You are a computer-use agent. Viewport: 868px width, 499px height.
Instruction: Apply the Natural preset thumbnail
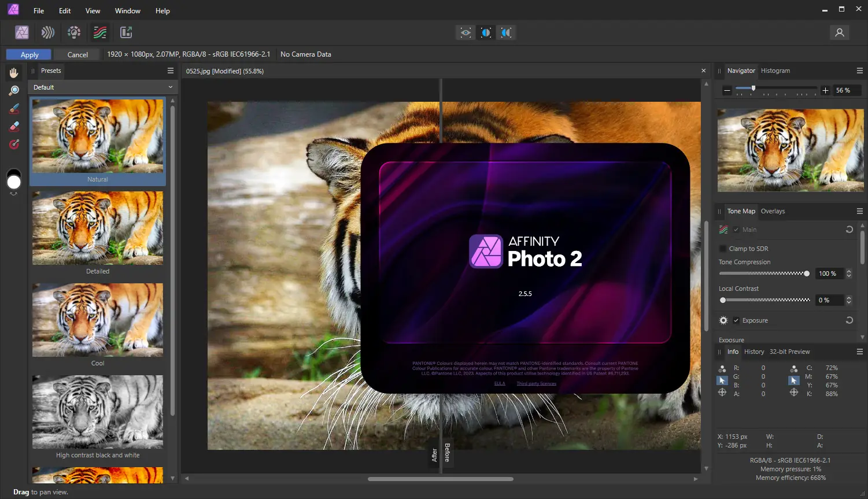[98, 136]
